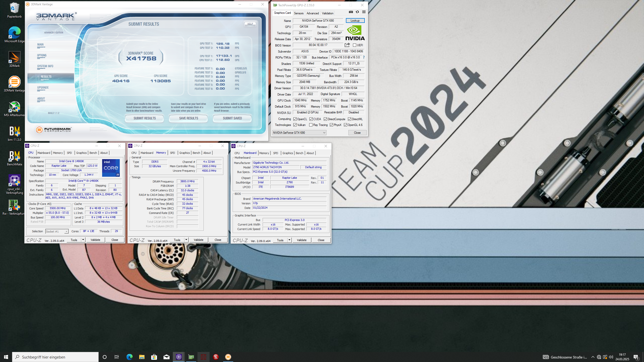The height and width of the screenshot is (362, 644).
Task: Toggle PhysX checkbox in GPU-Z
Action: click(x=331, y=125)
